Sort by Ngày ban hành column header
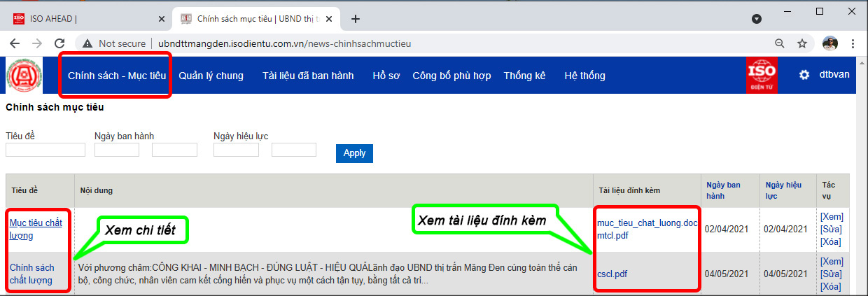Image resolution: width=868 pixels, height=296 pixels. [x=723, y=190]
